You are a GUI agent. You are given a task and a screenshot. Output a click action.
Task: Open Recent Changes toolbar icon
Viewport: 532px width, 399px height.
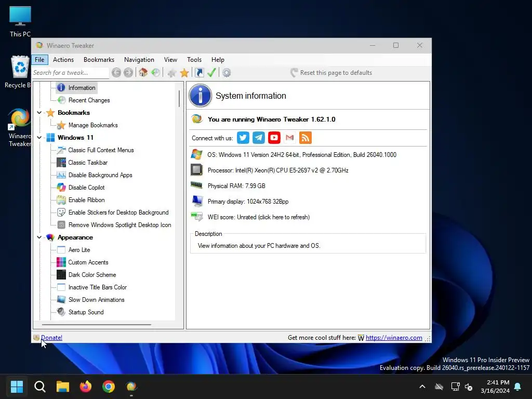156,73
